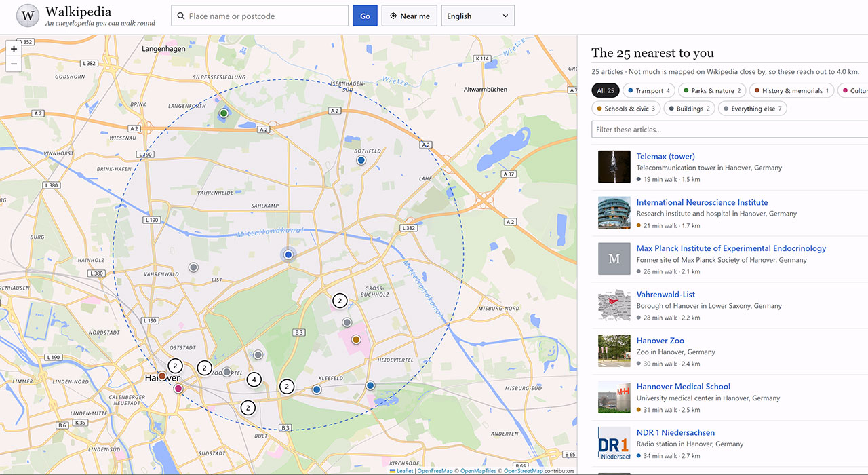Screen dimensions: 868x475
Task: Toggle the All 25 filter chip
Action: 606,91
